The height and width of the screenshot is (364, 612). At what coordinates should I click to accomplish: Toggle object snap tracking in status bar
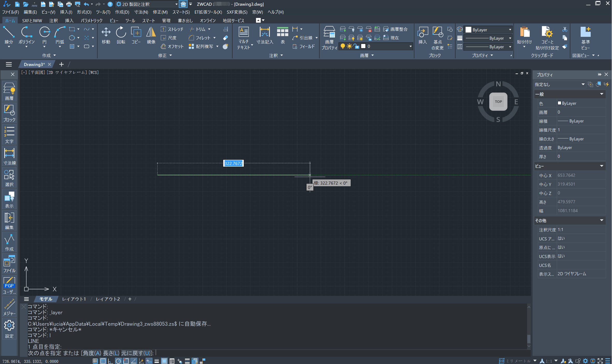pyautogui.click(x=134, y=361)
